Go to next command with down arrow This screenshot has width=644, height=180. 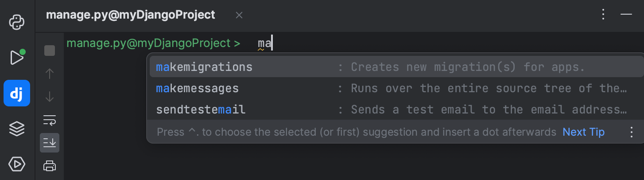coord(50,97)
